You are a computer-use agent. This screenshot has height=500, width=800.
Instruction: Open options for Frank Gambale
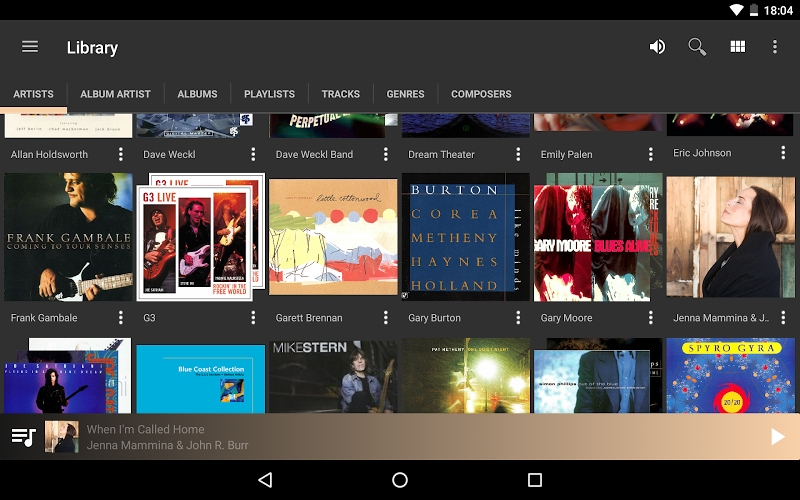click(120, 318)
